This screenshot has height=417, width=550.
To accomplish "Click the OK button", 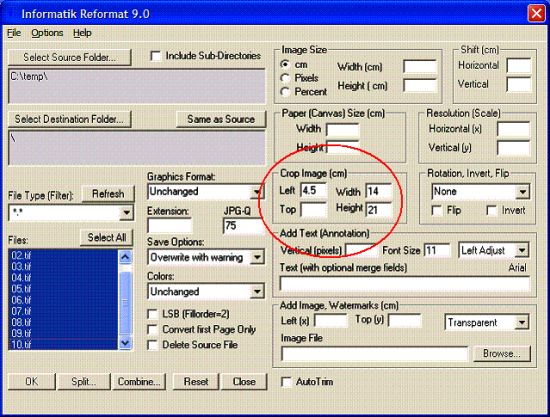I will 32,382.
